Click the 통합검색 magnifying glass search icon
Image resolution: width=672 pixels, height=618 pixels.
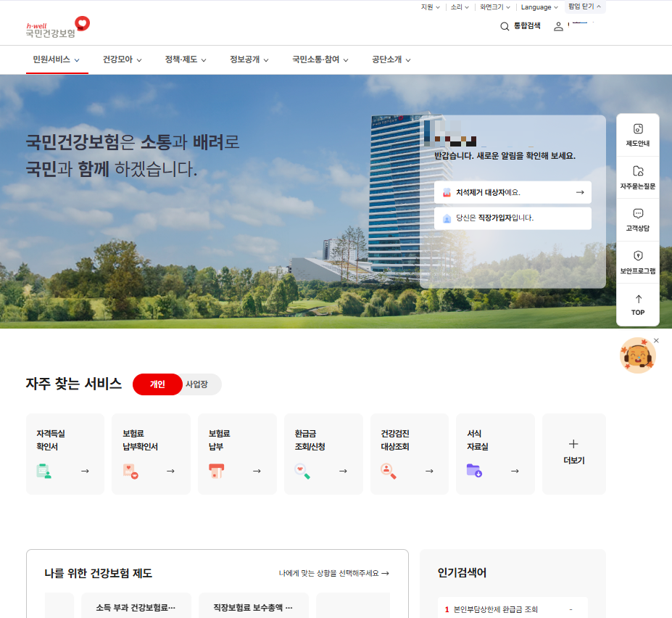coord(505,26)
